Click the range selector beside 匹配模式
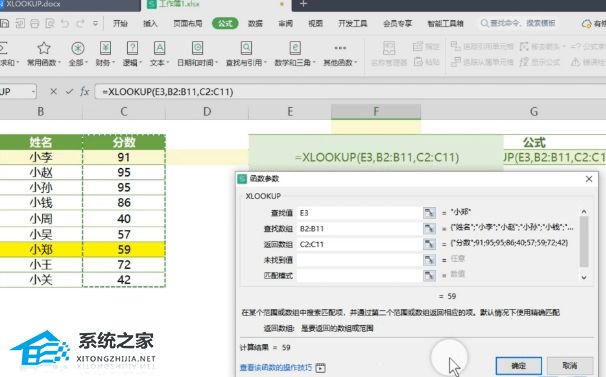 (x=429, y=275)
